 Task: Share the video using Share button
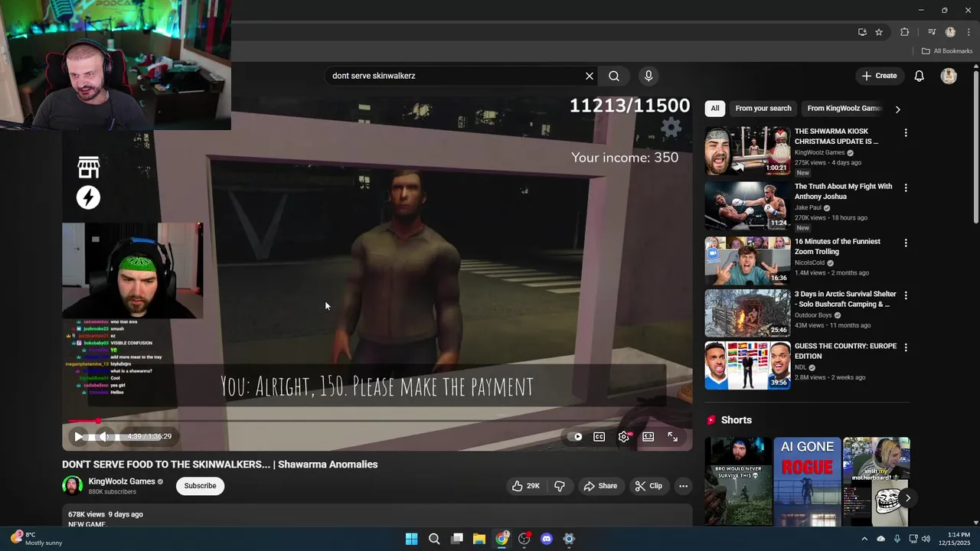600,486
